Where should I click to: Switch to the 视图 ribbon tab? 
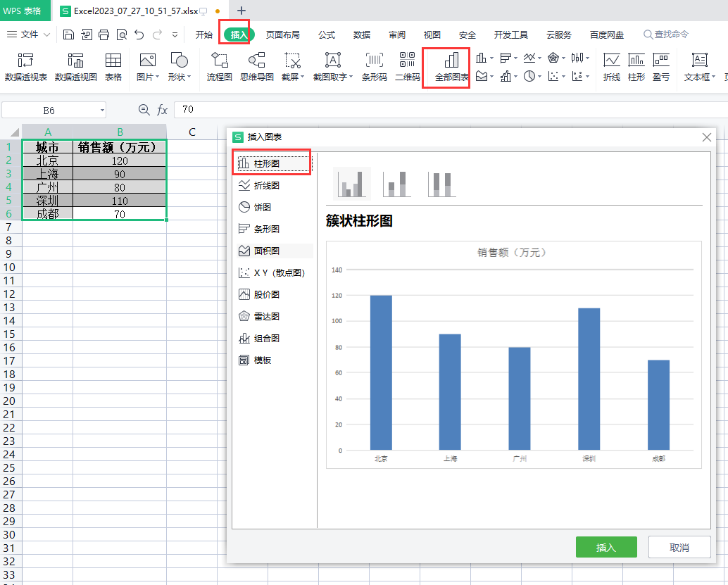click(432, 34)
